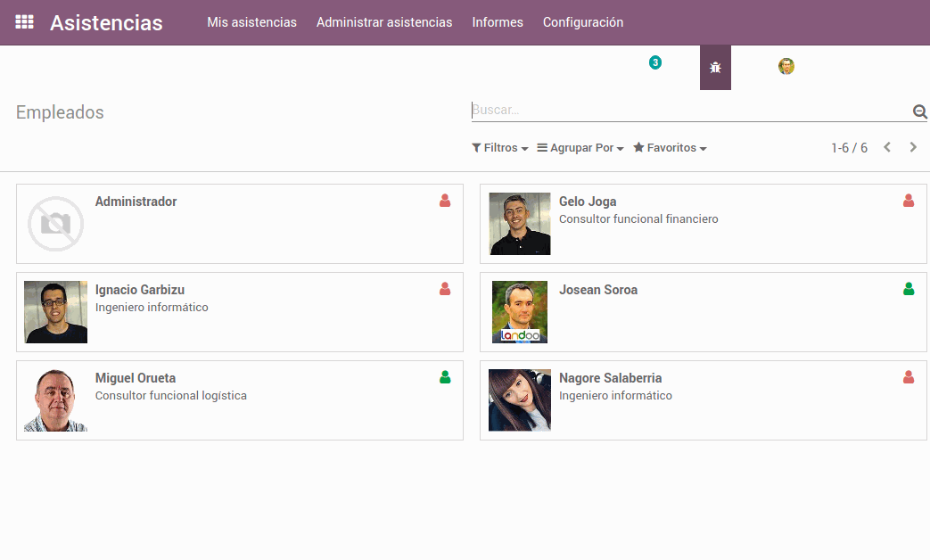Image resolution: width=930 pixels, height=560 pixels.
Task: Open Mis asistencias menu
Action: [252, 22]
